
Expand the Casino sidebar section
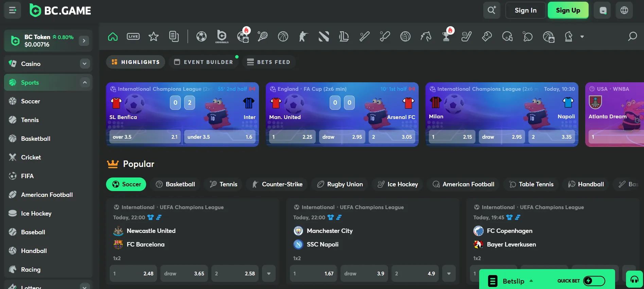(85, 64)
